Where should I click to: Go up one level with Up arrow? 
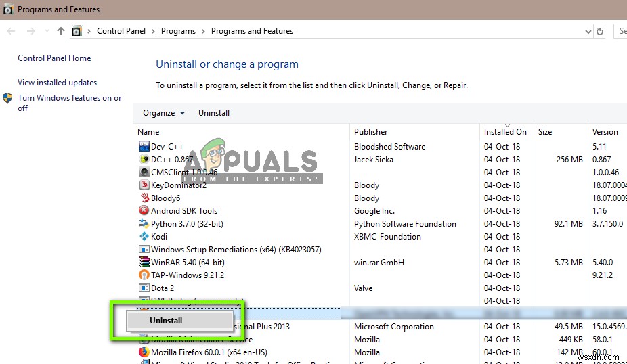pos(61,31)
